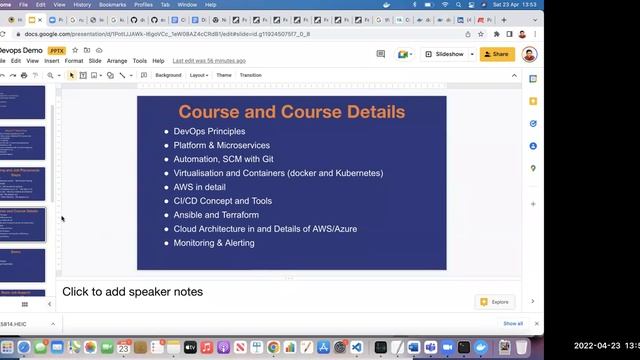640x360 pixels.
Task: Collapse the toolbar menus with chevron
Action: point(514,76)
